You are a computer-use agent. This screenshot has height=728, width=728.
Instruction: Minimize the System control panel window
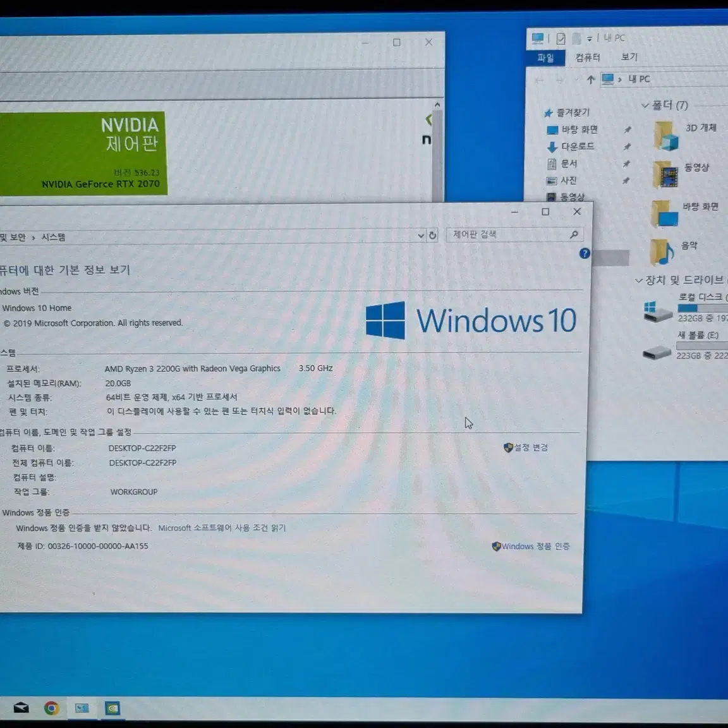514,212
